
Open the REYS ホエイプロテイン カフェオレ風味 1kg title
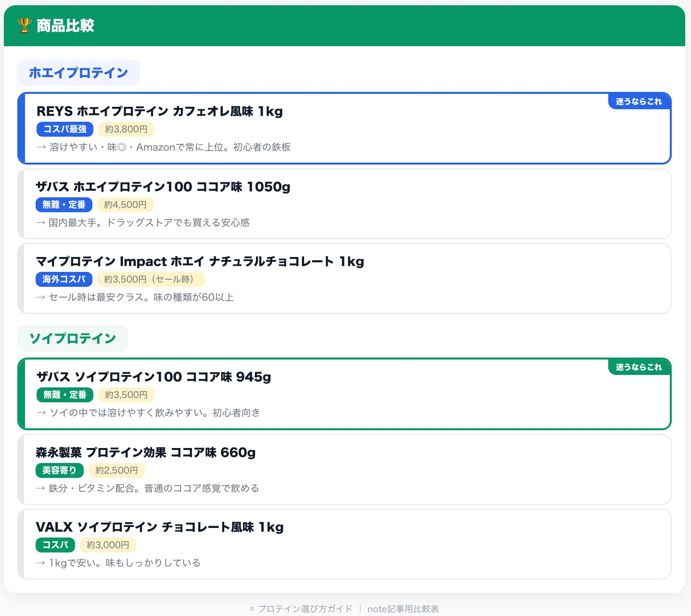[160, 111]
